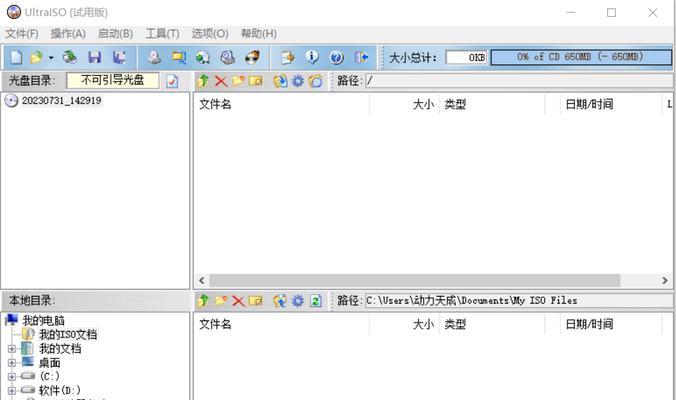Image resolution: width=676 pixels, height=400 pixels.
Task: Click the Open file folder icon
Action: point(37,57)
